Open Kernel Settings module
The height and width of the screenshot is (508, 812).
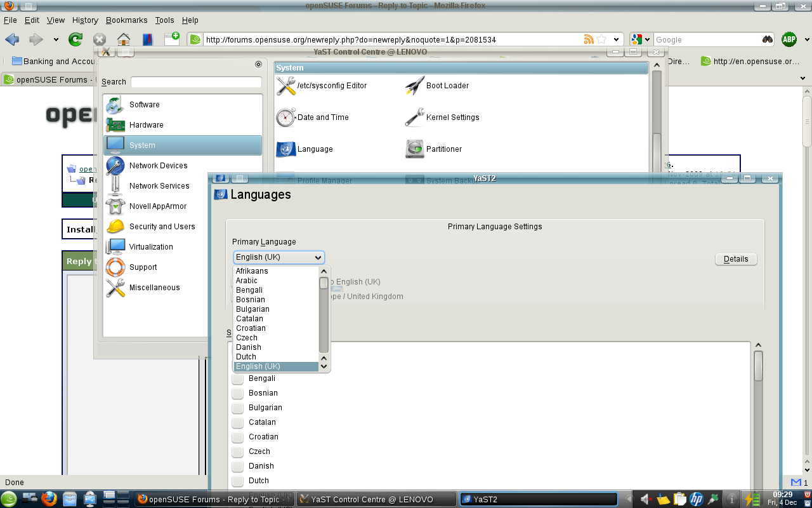click(x=442, y=117)
